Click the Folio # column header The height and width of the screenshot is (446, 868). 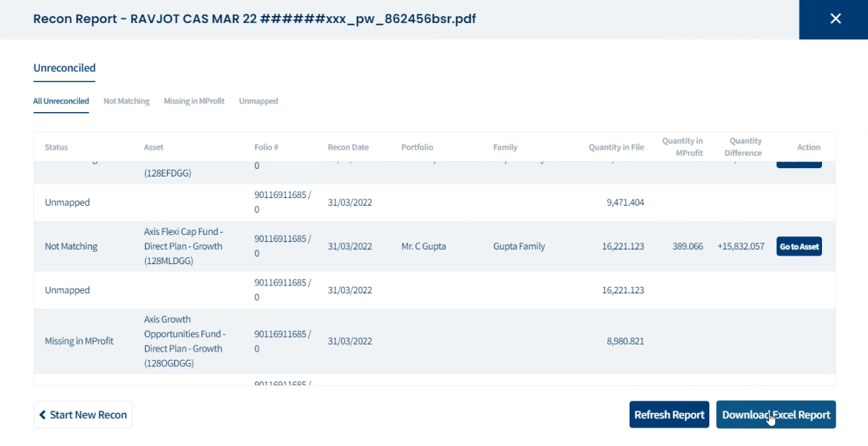click(266, 147)
